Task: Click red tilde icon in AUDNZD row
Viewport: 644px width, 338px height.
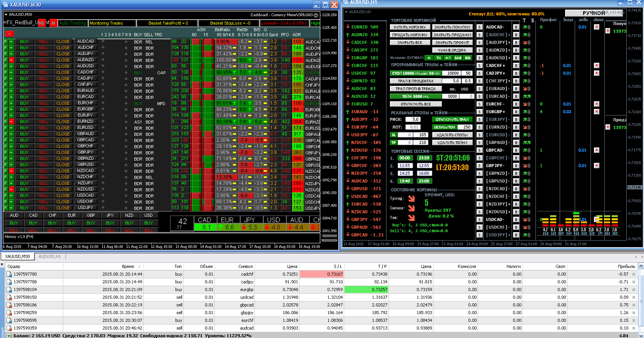Action: pyautogui.click(x=12, y=60)
